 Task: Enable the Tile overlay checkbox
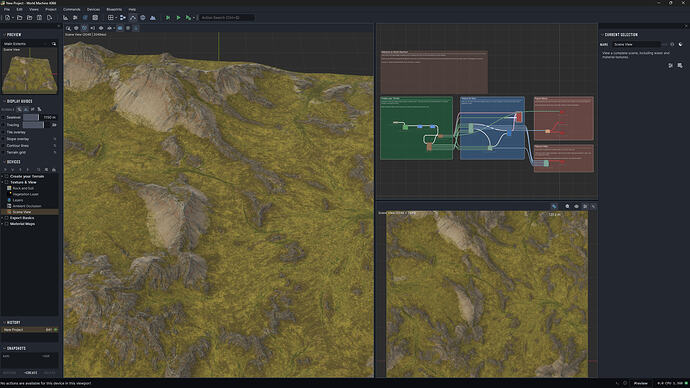(4, 132)
